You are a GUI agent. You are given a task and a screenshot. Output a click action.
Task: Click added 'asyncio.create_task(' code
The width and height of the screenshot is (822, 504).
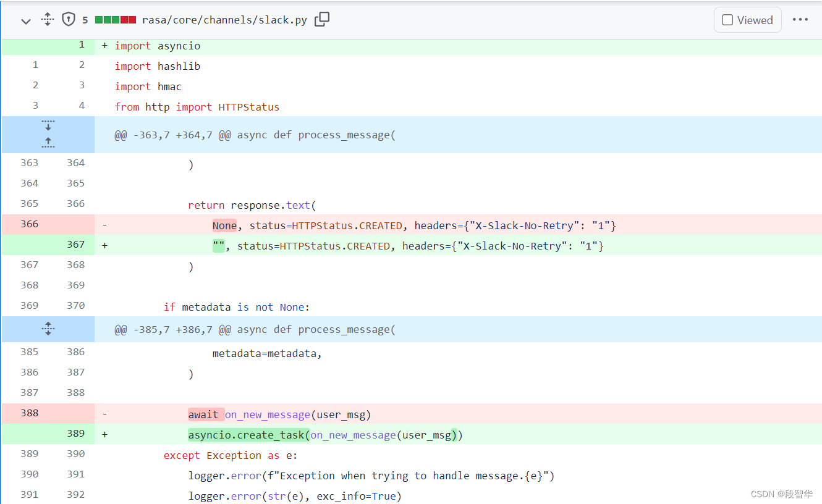[x=249, y=435]
